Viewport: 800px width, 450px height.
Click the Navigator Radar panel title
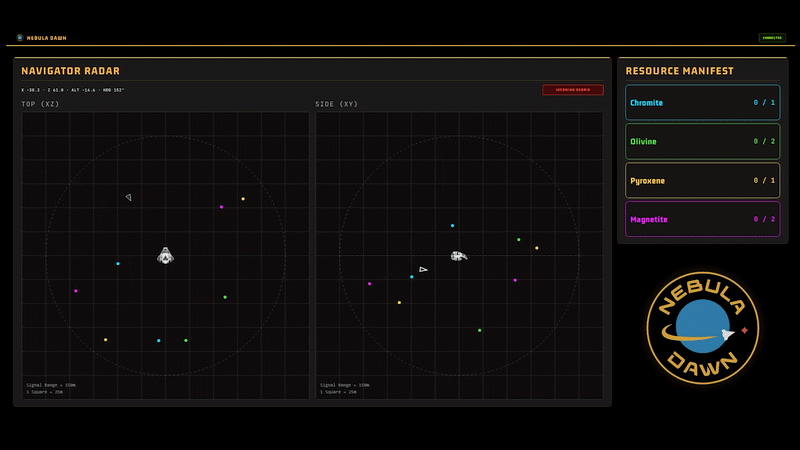coord(70,71)
